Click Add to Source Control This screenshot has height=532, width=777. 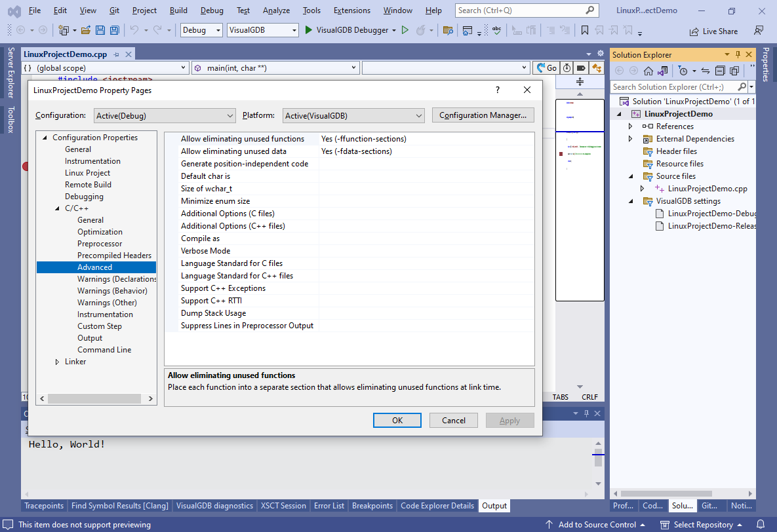595,525
